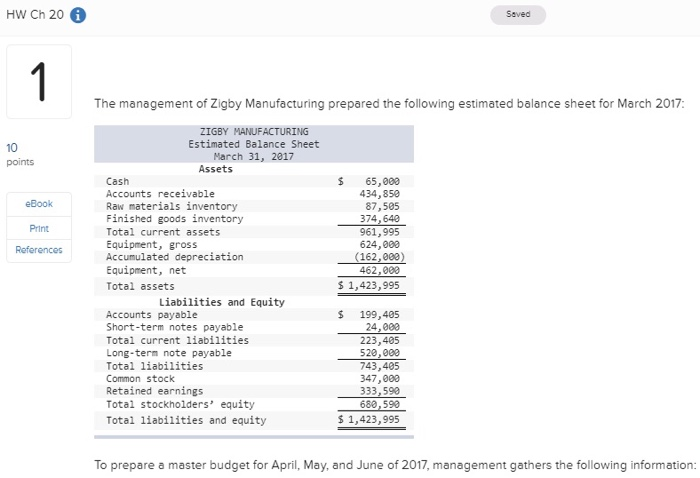
Task: Click the 10 points label
Action: click(x=20, y=154)
